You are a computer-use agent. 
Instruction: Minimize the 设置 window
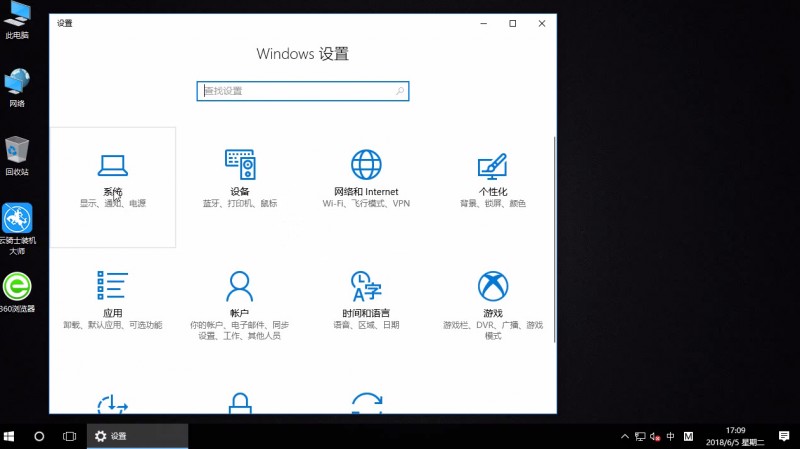tap(484, 23)
